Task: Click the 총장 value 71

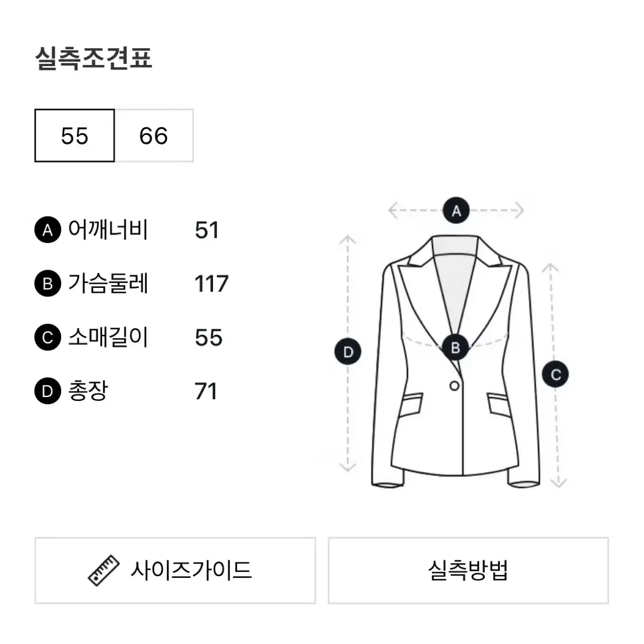Action: pyautogui.click(x=205, y=392)
